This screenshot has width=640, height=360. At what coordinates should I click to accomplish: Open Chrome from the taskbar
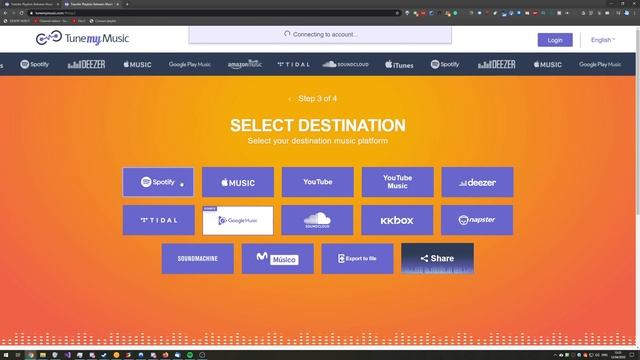[x=31, y=355]
